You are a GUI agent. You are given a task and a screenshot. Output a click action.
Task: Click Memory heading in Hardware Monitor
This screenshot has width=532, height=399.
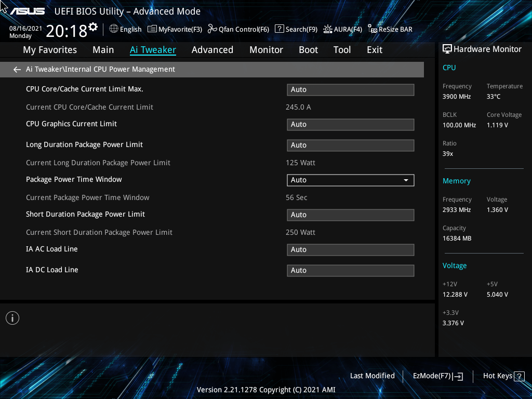click(x=456, y=181)
